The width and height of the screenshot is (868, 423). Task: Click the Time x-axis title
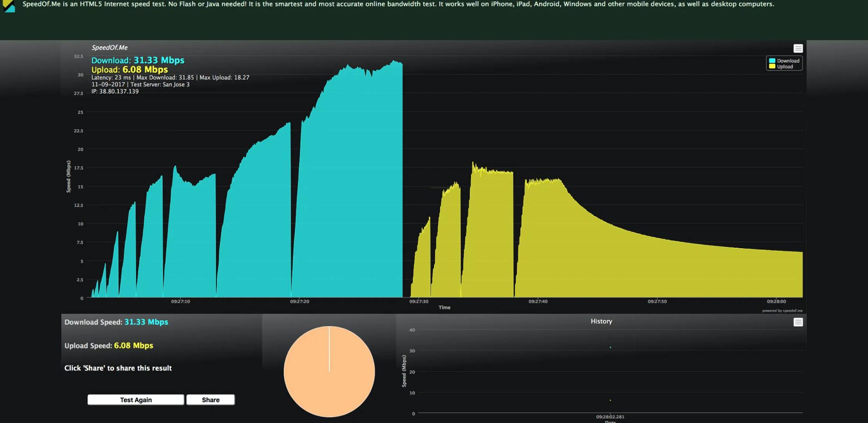pyautogui.click(x=444, y=307)
